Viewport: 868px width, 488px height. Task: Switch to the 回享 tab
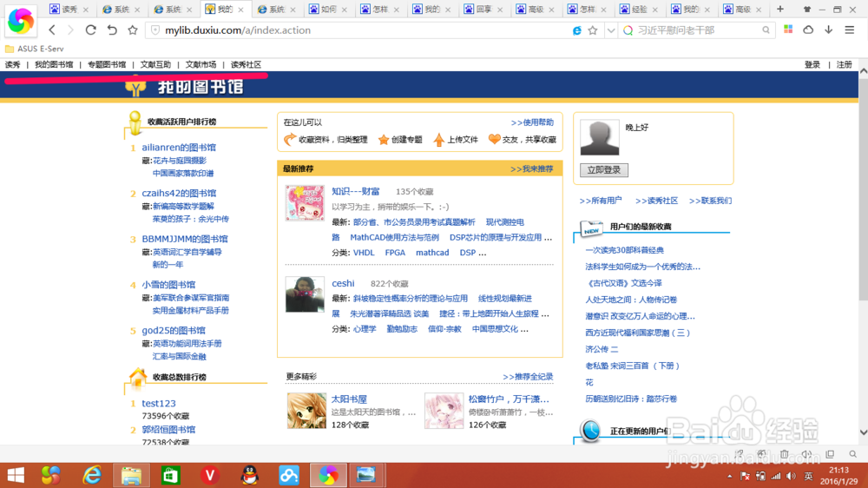(x=483, y=10)
